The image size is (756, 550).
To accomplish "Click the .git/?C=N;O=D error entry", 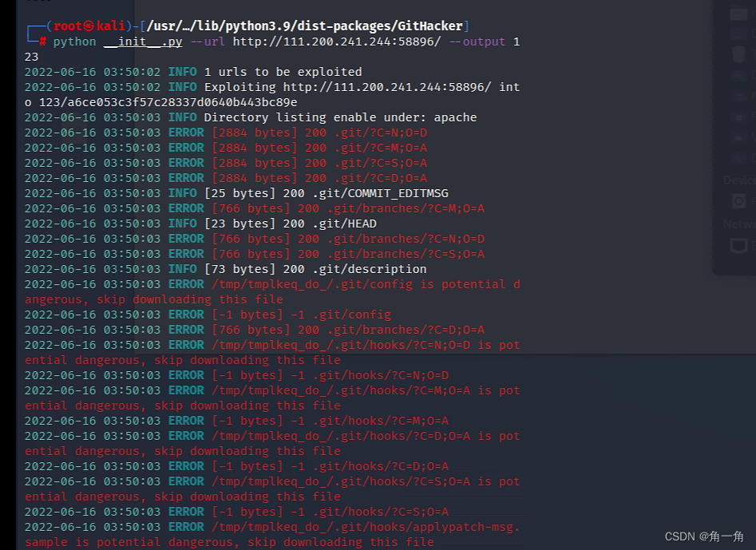I will click(x=381, y=133).
